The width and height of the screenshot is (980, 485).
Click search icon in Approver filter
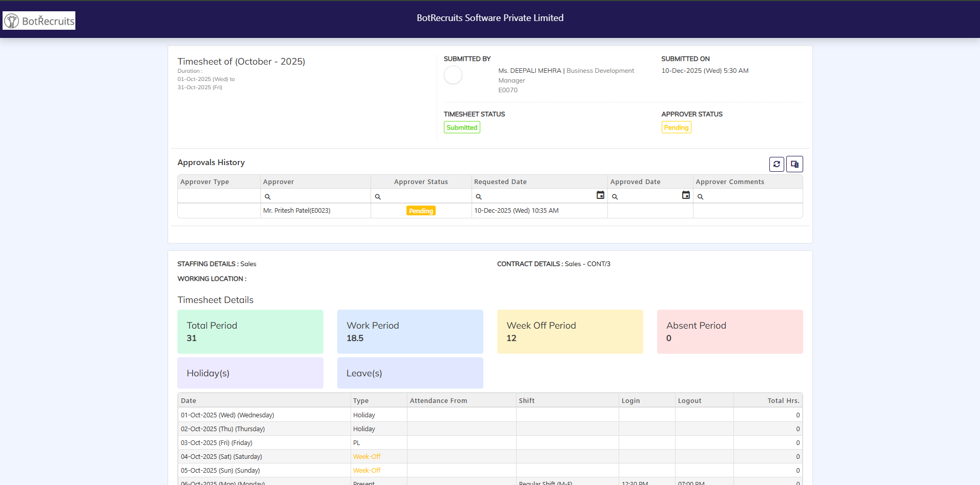point(268,197)
